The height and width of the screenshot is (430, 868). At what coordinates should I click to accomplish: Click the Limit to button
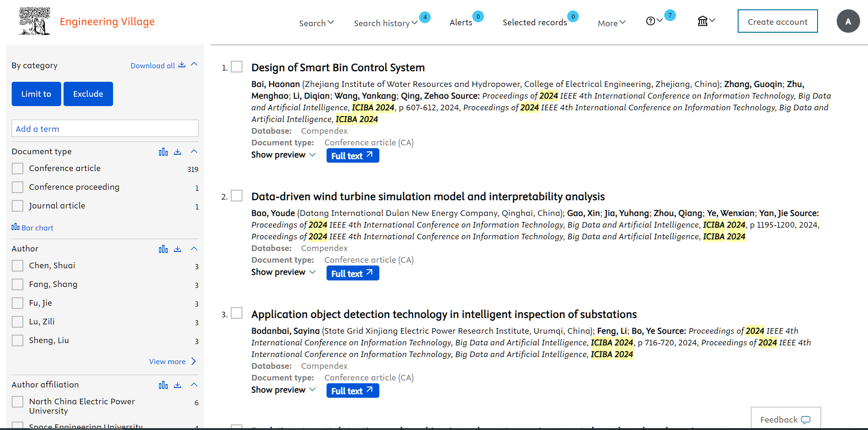(36, 94)
